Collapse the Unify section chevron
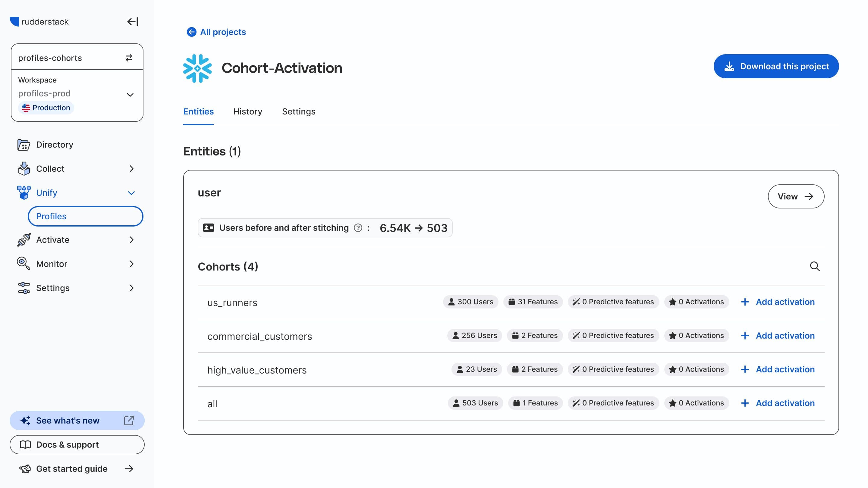The image size is (868, 488). (131, 193)
